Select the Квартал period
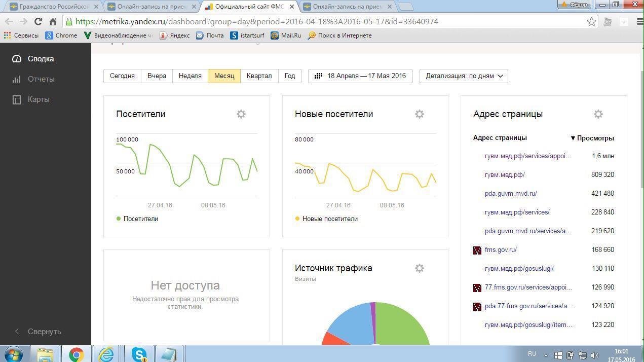Screen dimensions: 644x362 (x=259, y=76)
